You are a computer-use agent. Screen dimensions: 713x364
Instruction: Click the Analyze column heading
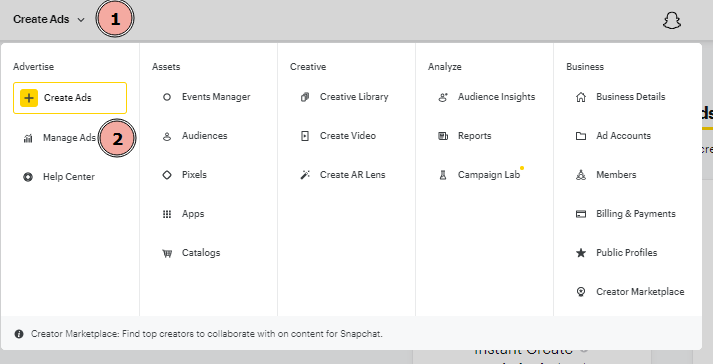tap(445, 67)
